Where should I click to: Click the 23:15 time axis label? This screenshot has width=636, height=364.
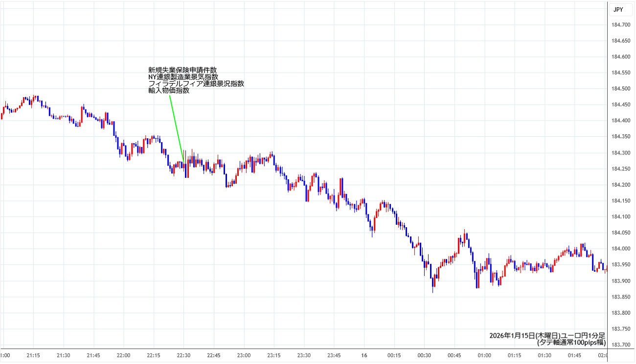(274, 355)
